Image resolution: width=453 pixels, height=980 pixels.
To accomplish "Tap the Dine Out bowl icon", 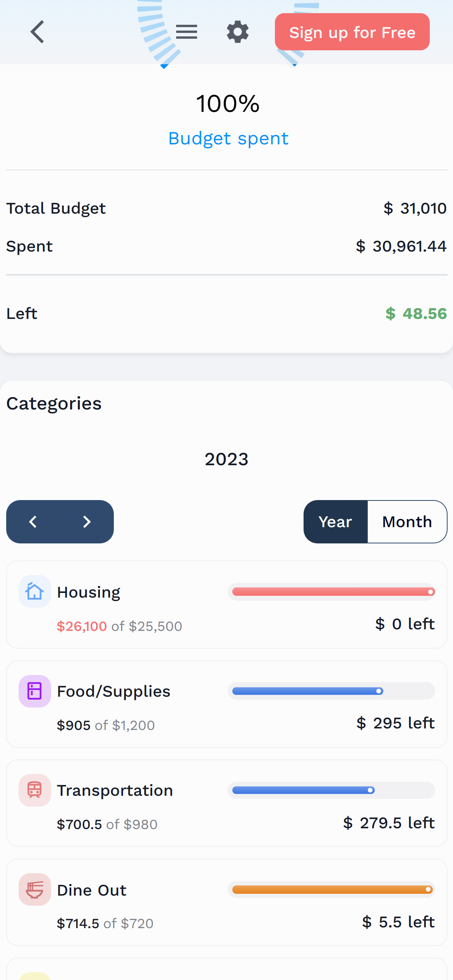I will pyautogui.click(x=35, y=889).
